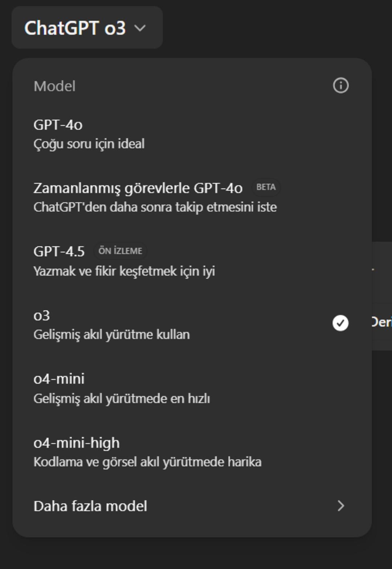
Task: Click the BETA badge
Action: (266, 187)
